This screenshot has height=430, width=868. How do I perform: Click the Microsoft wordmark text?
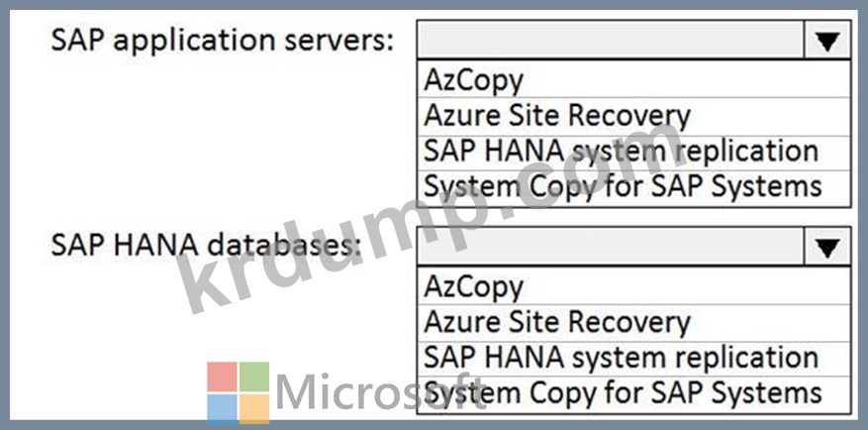381,392
